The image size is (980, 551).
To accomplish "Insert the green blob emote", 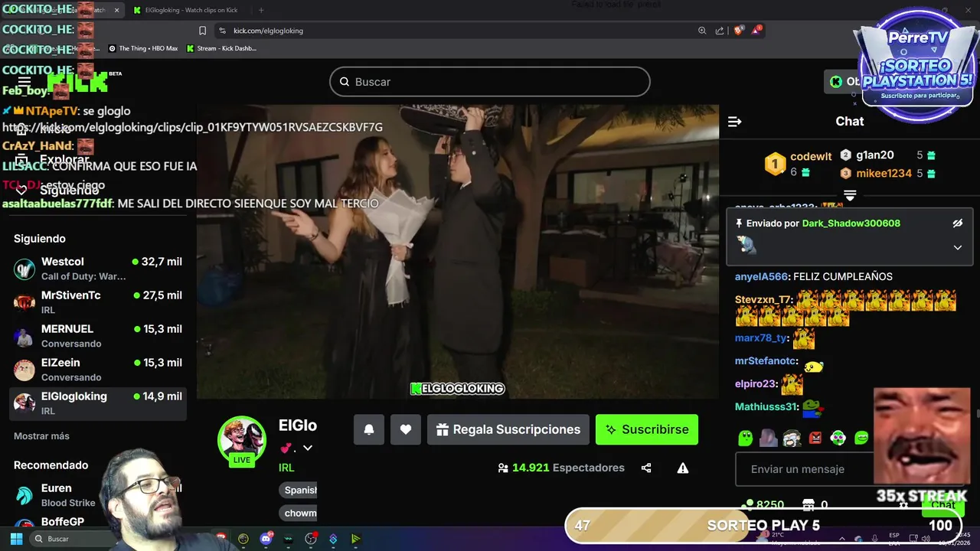I will click(x=745, y=438).
